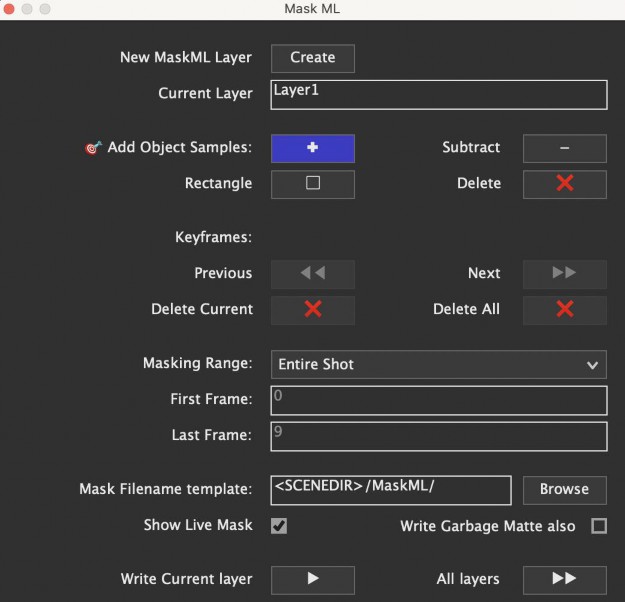Viewport: 625px width, 602px height.
Task: Delete All keyframes with red X
Action: click(x=564, y=309)
